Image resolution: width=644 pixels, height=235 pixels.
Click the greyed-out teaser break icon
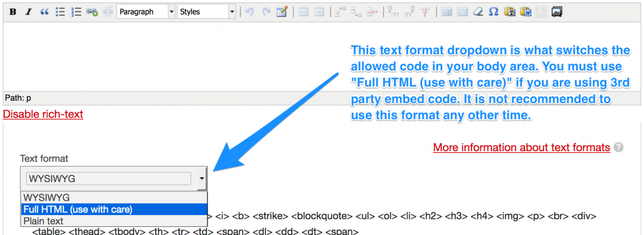(541, 12)
